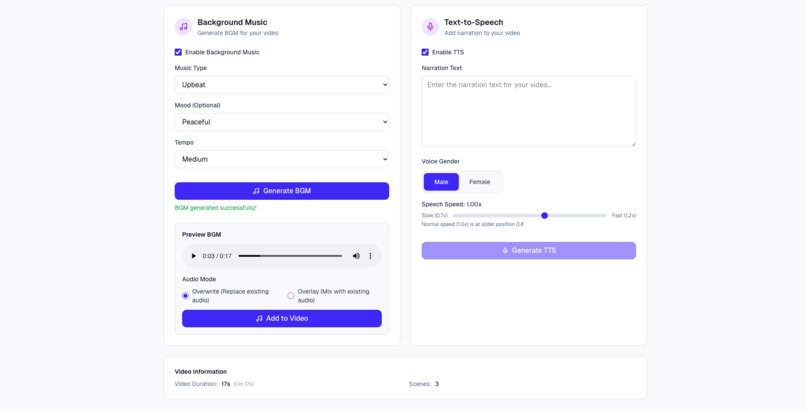Click the Generate TTS button
The image size is (806, 411).
click(528, 251)
